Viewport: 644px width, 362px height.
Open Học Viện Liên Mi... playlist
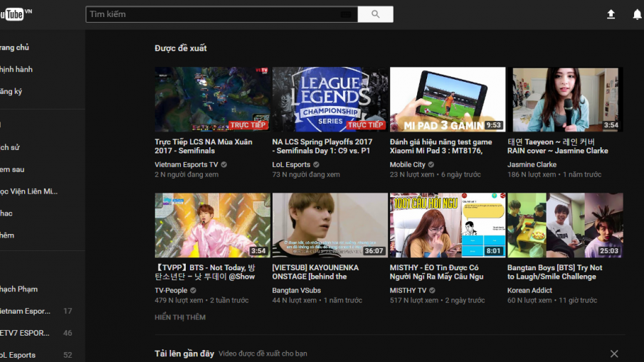coord(28,191)
